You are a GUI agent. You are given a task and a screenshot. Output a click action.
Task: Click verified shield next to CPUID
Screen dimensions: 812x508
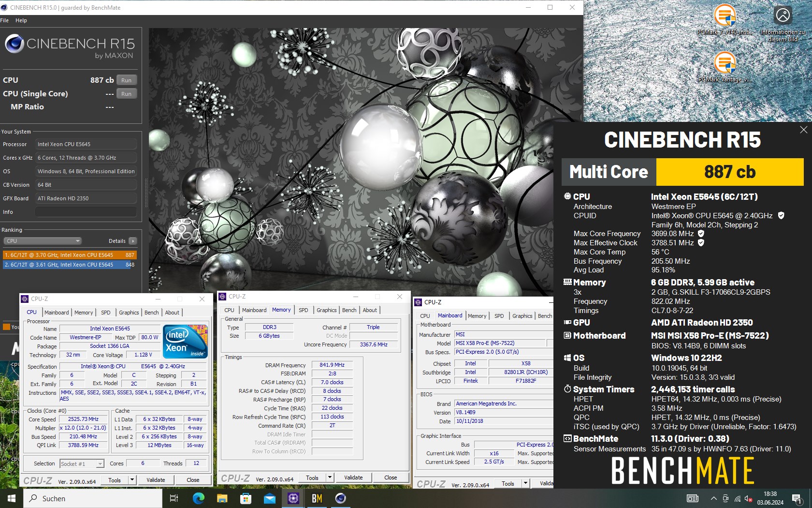coord(781,215)
